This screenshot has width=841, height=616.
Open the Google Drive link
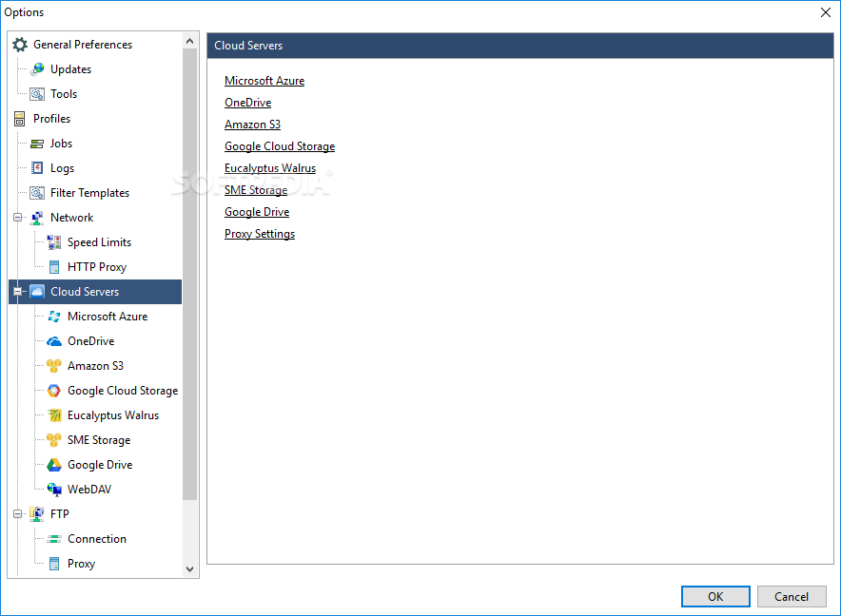pyautogui.click(x=257, y=212)
